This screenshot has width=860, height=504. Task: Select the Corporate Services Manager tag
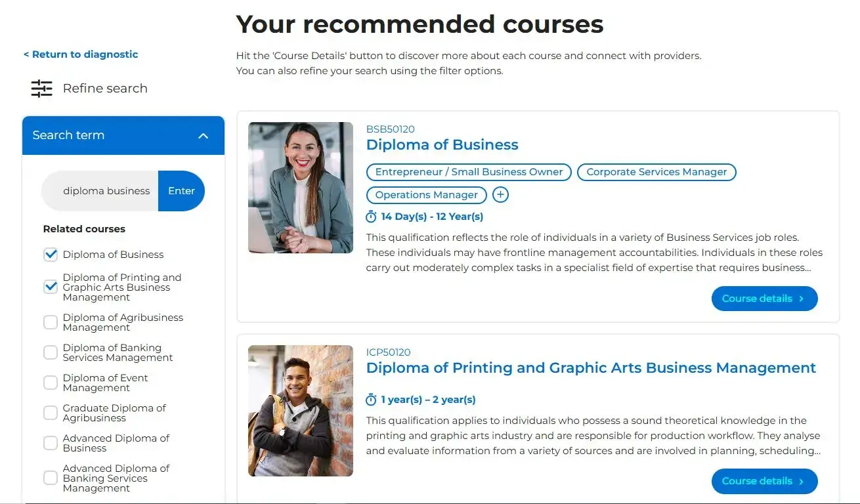(656, 172)
